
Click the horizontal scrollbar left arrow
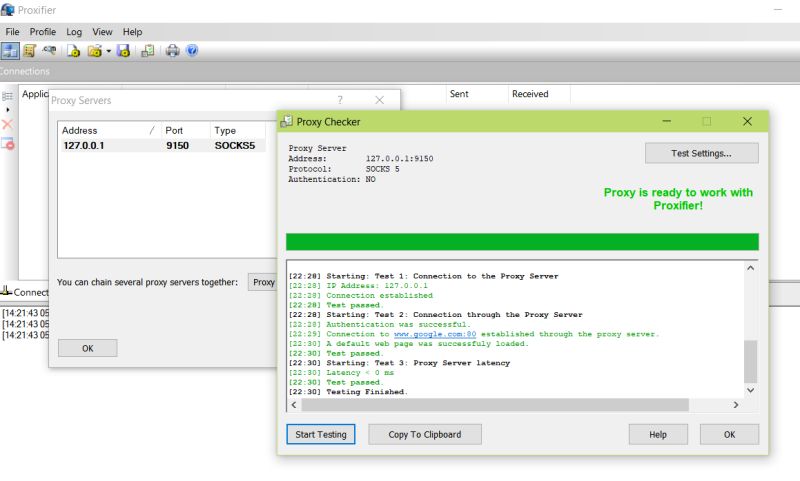[x=294, y=404]
